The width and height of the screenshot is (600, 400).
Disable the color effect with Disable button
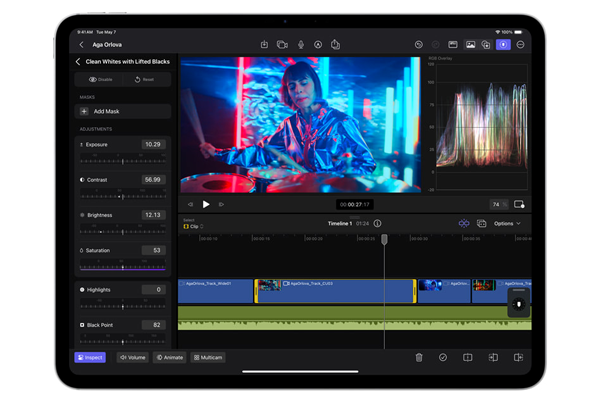pyautogui.click(x=100, y=79)
